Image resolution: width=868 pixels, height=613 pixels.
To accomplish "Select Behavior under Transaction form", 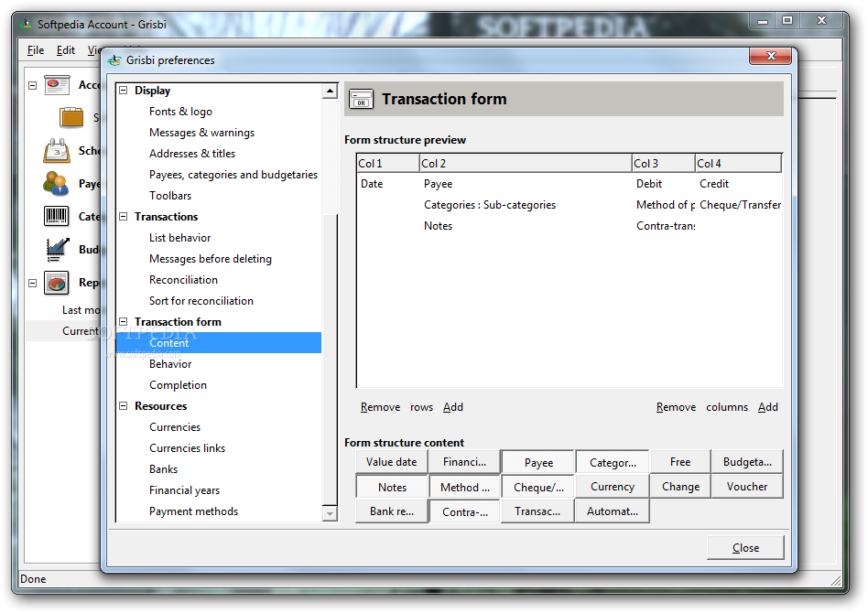I will (170, 363).
